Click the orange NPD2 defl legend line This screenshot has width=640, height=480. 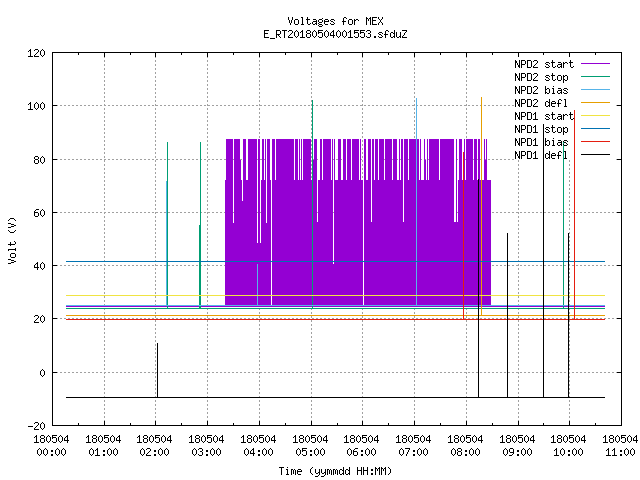tap(595, 103)
